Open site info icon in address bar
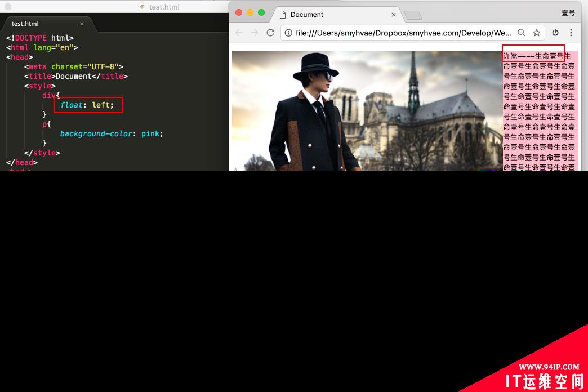Viewport: 588px width, 392px height. (x=288, y=33)
